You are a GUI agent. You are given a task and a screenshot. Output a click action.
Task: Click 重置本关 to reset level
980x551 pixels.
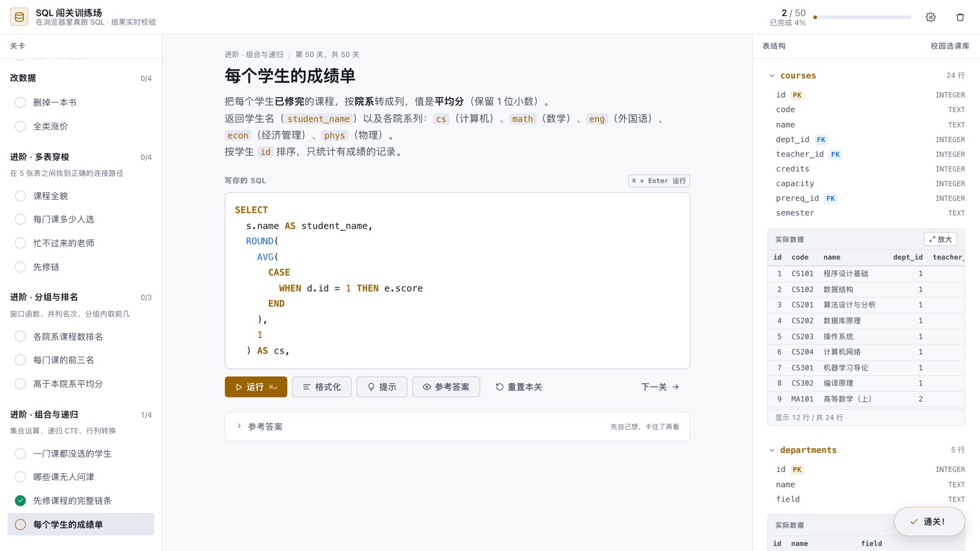[x=519, y=387]
